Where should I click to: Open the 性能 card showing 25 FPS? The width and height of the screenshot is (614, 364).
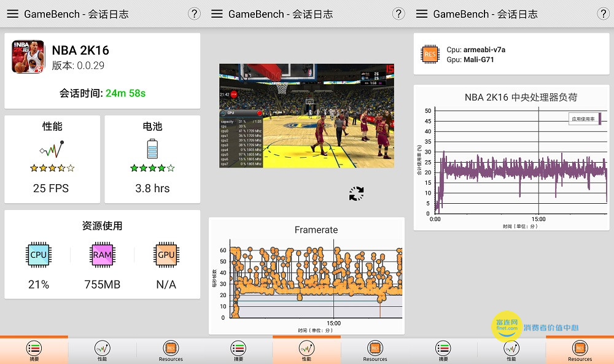(x=52, y=160)
